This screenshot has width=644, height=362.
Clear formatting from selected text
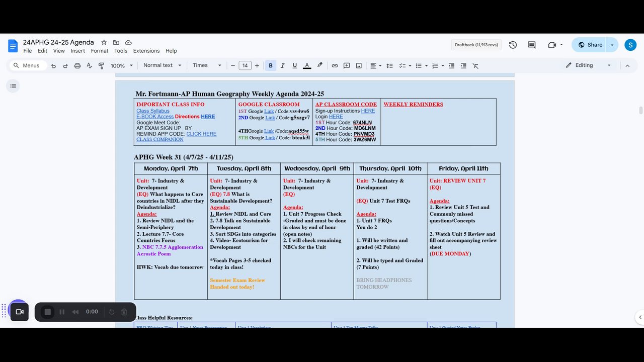475,65
